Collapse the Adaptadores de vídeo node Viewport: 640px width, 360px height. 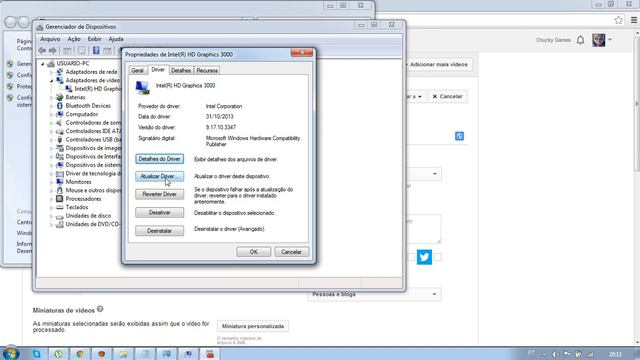pyautogui.click(x=51, y=81)
